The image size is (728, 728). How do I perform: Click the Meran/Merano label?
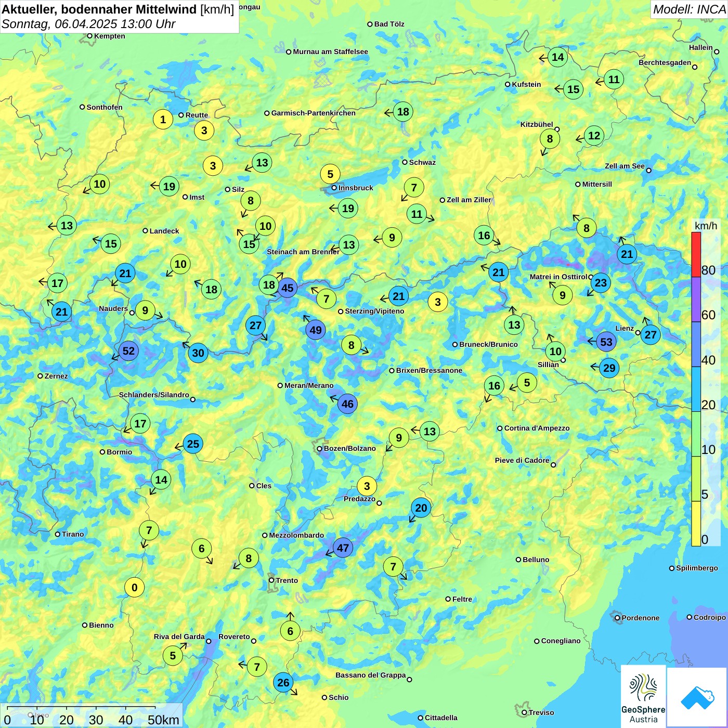pos(309,385)
